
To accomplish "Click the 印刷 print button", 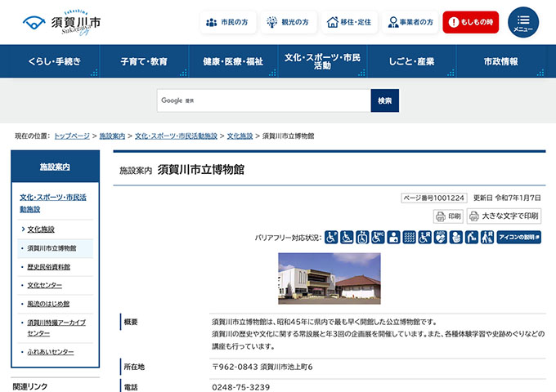I will coord(448,216).
